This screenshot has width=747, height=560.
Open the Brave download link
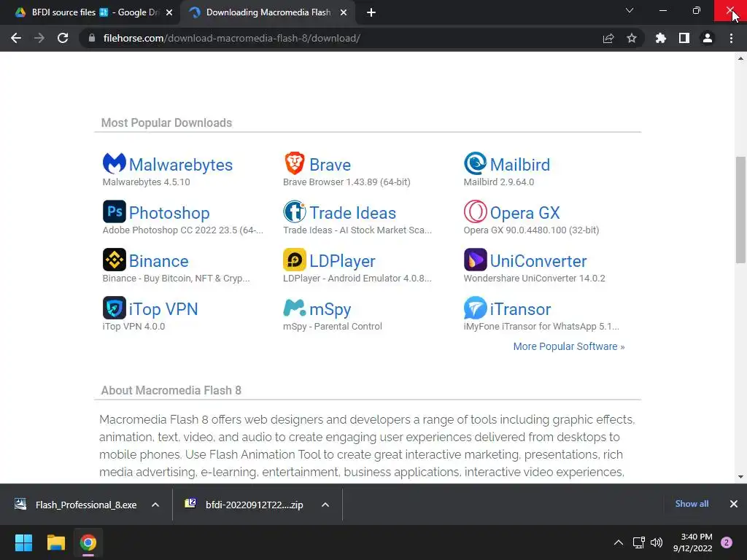pos(330,165)
